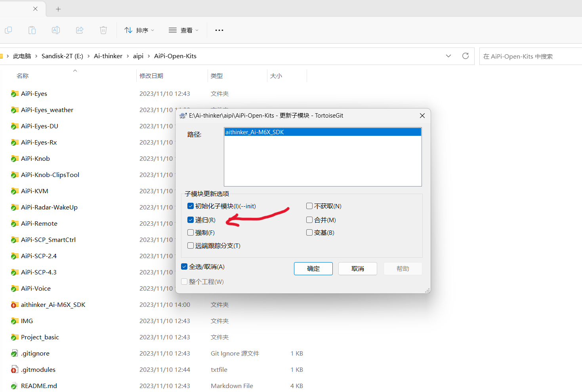582x392 pixels.
Task: Open the more options ellipsis menu
Action: 219,30
